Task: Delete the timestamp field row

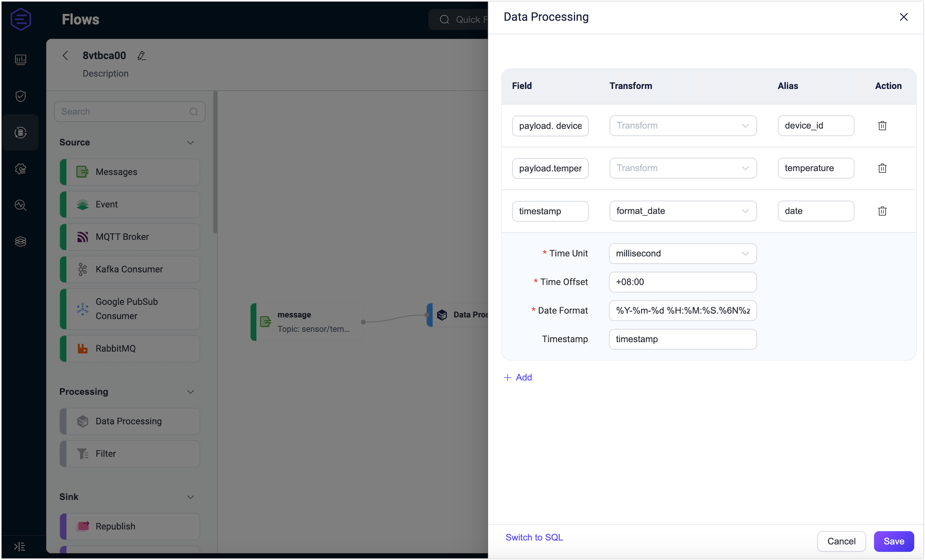Action: [882, 211]
